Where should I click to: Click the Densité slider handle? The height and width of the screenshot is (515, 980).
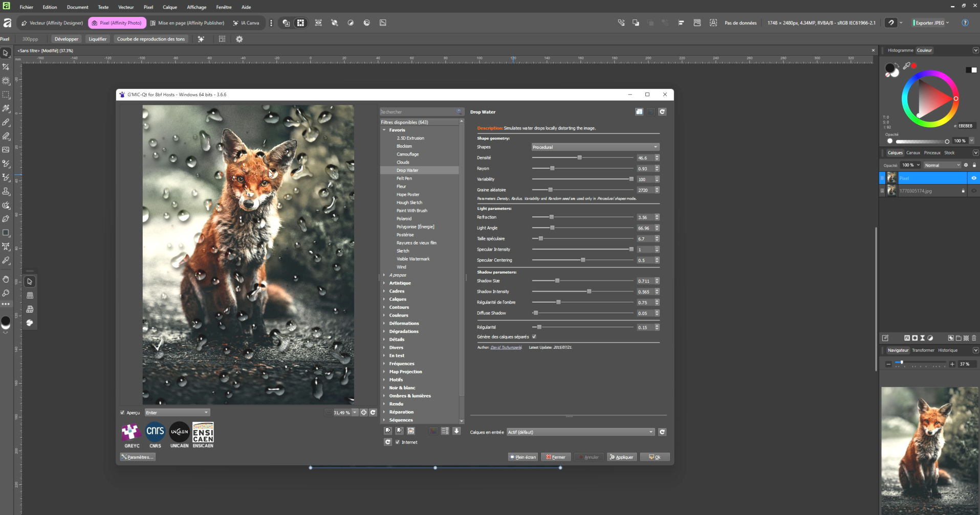pyautogui.click(x=579, y=158)
